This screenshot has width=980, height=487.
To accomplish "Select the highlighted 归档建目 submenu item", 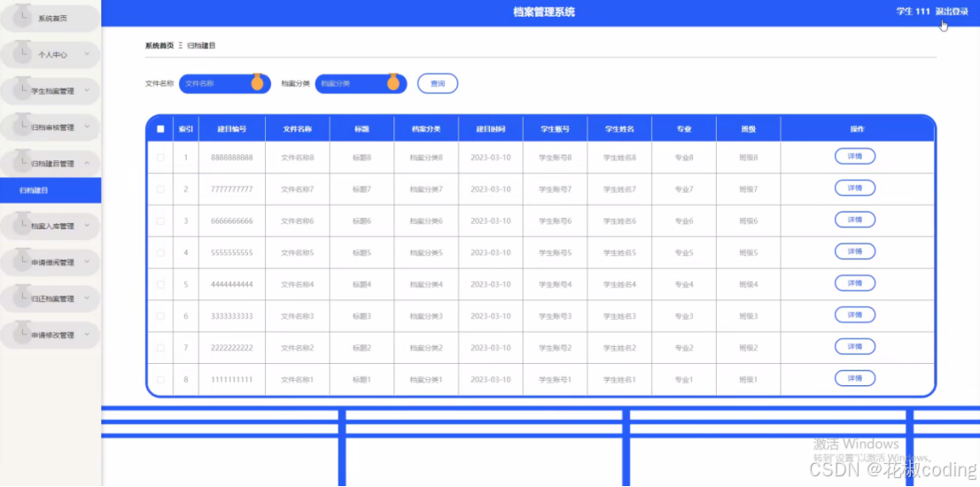I will coord(50,190).
